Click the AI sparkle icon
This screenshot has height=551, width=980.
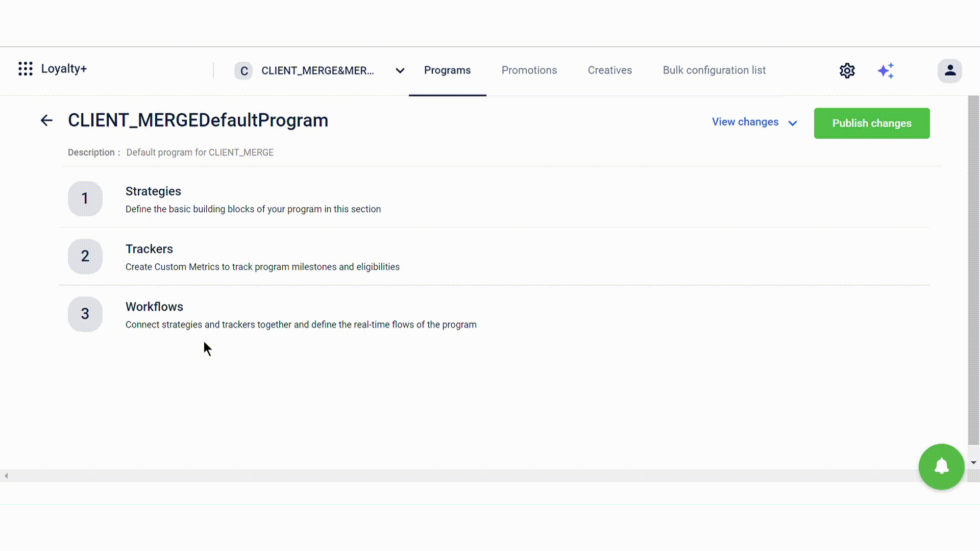pyautogui.click(x=887, y=70)
